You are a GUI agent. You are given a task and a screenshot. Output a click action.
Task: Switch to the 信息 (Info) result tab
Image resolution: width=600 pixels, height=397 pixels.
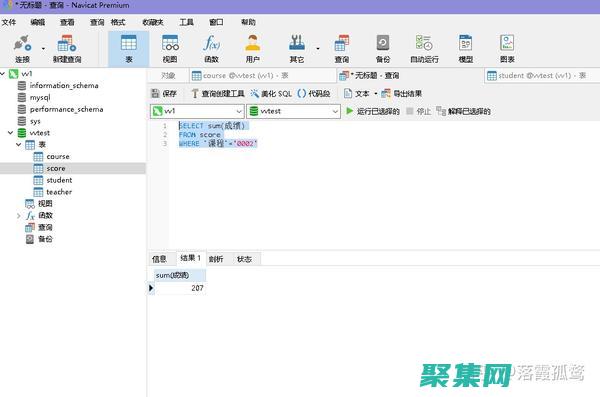point(159,259)
